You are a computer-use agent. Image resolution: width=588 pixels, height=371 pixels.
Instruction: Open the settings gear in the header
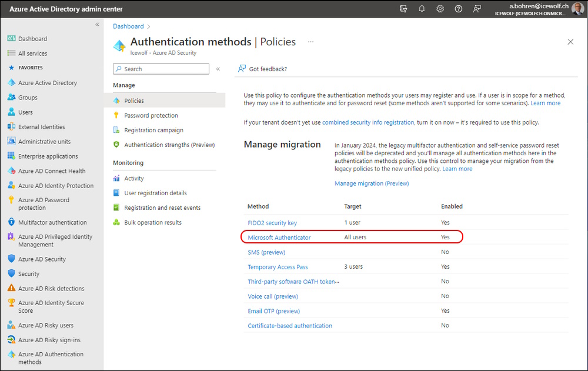click(x=440, y=9)
